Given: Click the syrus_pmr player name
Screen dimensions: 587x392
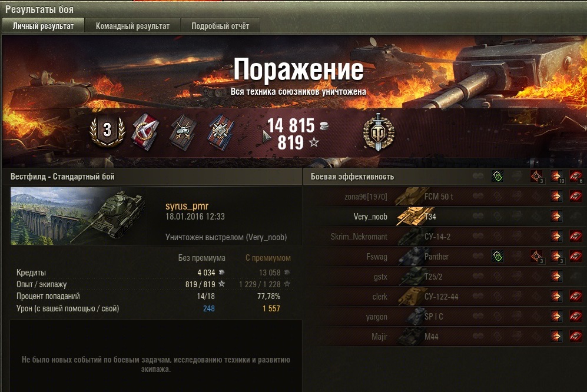Looking at the screenshot, I should click(187, 206).
